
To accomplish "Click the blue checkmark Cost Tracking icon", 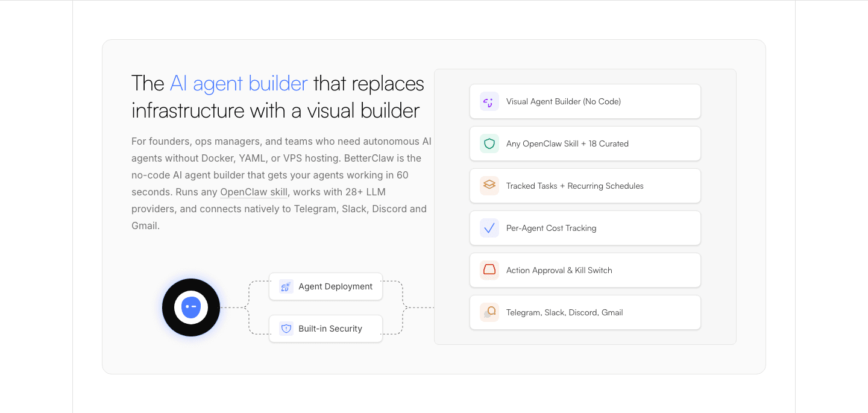I will (x=489, y=228).
